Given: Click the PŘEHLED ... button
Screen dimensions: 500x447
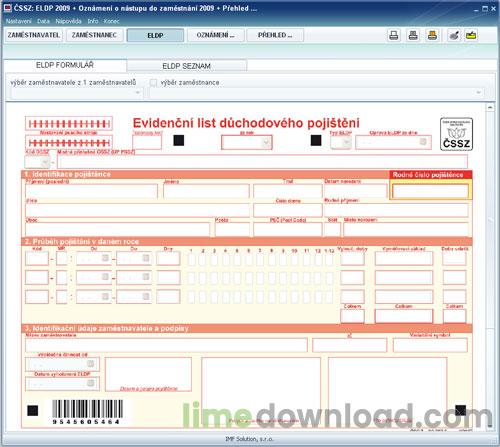Looking at the screenshot, I should click(275, 35).
